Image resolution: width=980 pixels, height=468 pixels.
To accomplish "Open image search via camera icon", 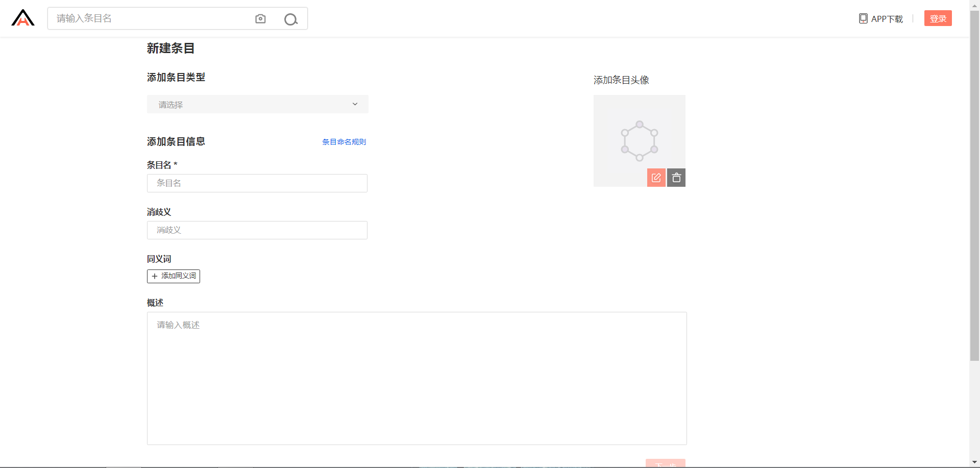I will (260, 19).
